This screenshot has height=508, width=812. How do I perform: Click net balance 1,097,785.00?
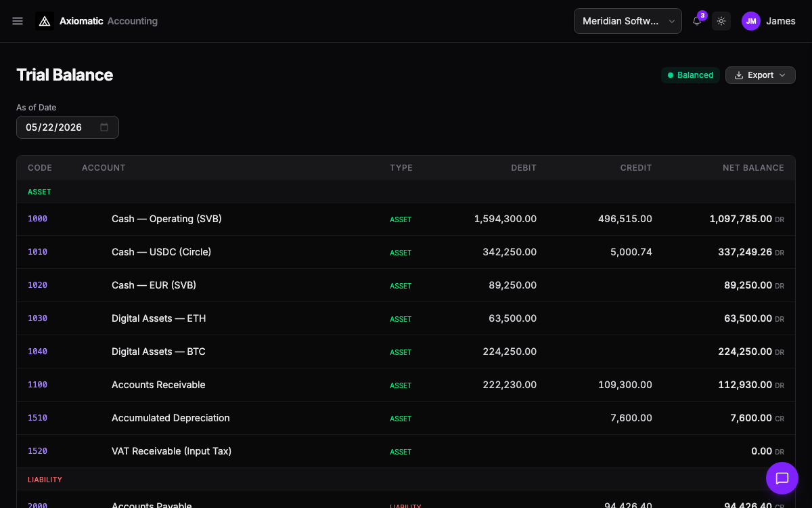(x=741, y=219)
